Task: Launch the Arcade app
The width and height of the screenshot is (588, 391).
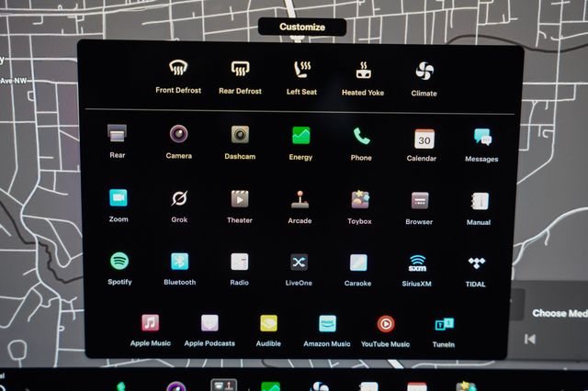Action: pos(300,199)
